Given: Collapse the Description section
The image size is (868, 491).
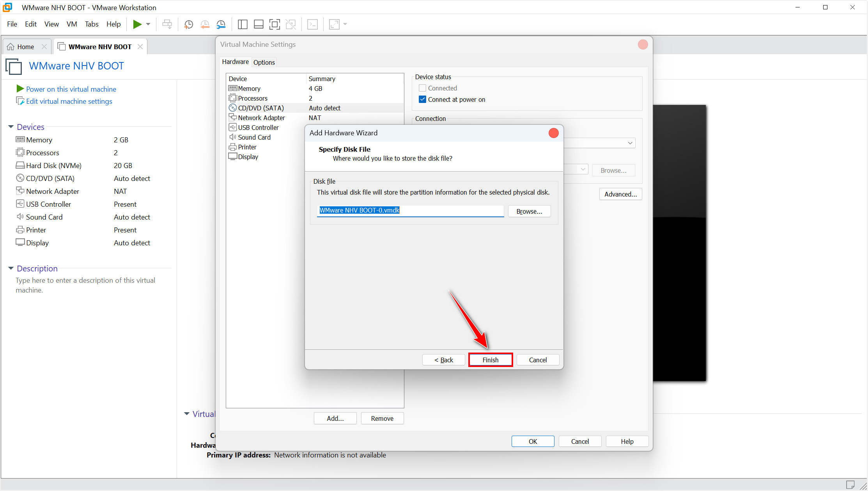Looking at the screenshot, I should pyautogui.click(x=11, y=268).
